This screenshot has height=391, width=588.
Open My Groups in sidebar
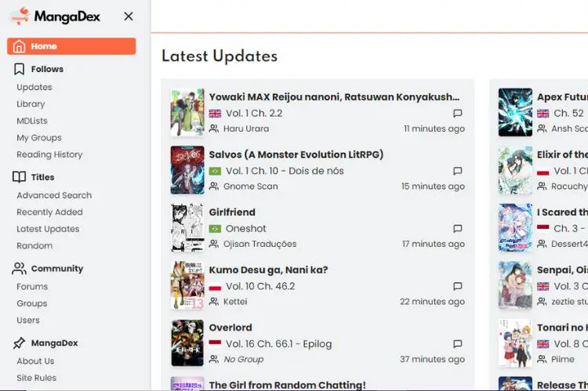click(39, 138)
